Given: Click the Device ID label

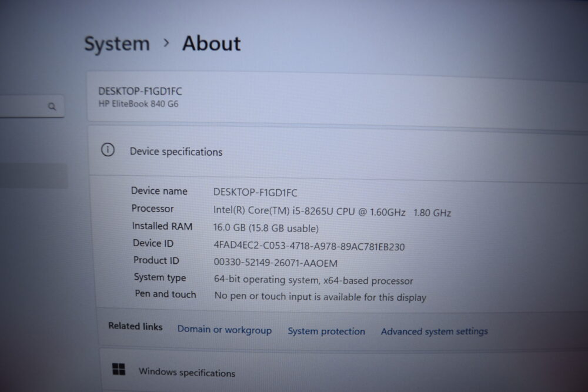Looking at the screenshot, I should pos(153,243).
